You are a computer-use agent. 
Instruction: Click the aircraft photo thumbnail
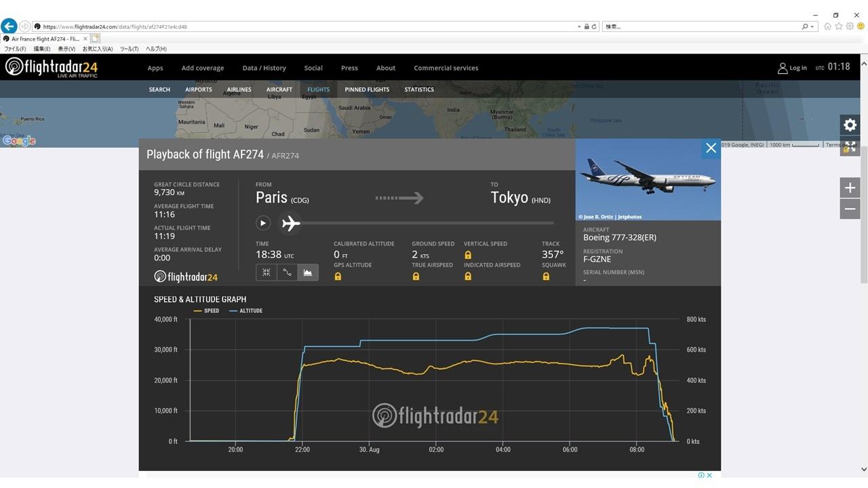648,180
